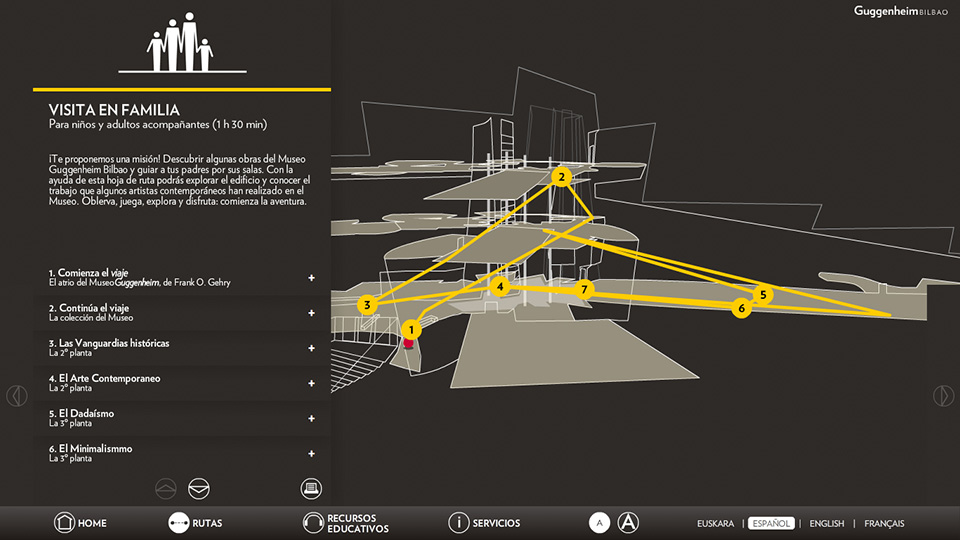Click '2. Continúa el viaje' title

(89, 308)
